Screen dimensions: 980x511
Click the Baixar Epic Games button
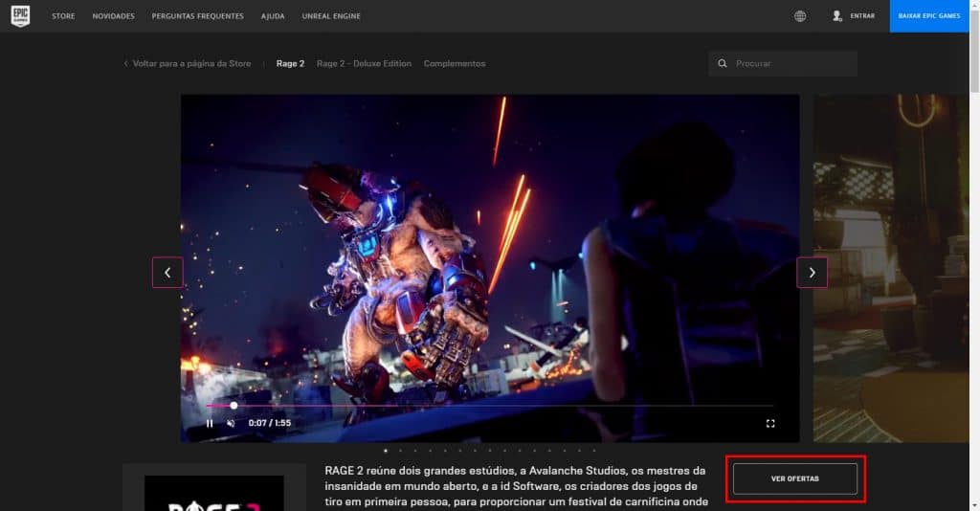pos(928,16)
